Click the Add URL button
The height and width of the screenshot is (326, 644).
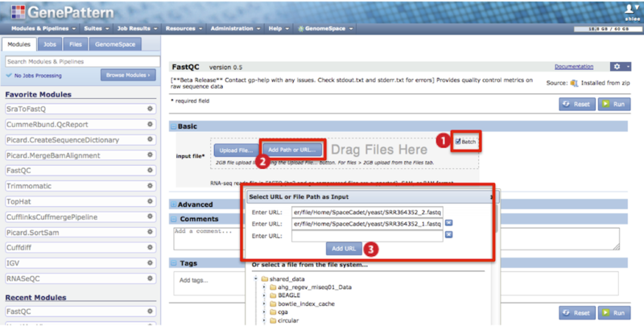coord(344,249)
